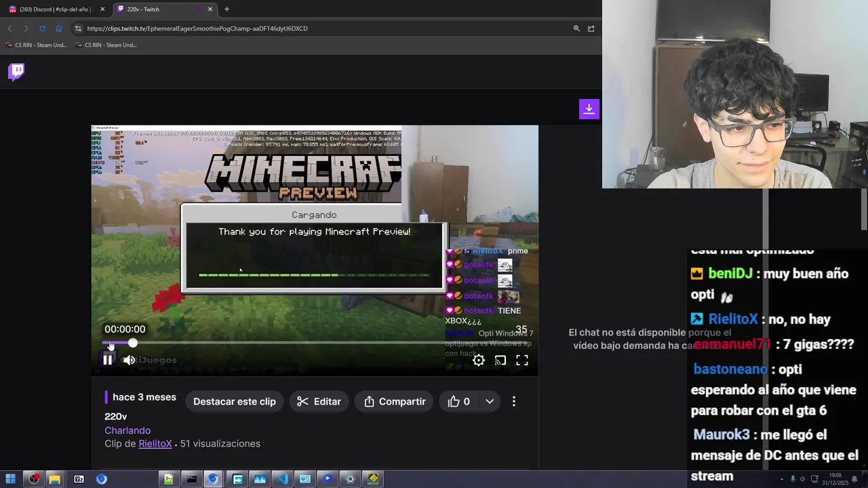Click the system volume tray icon
Viewport: 868px width, 488px height.
point(804,479)
